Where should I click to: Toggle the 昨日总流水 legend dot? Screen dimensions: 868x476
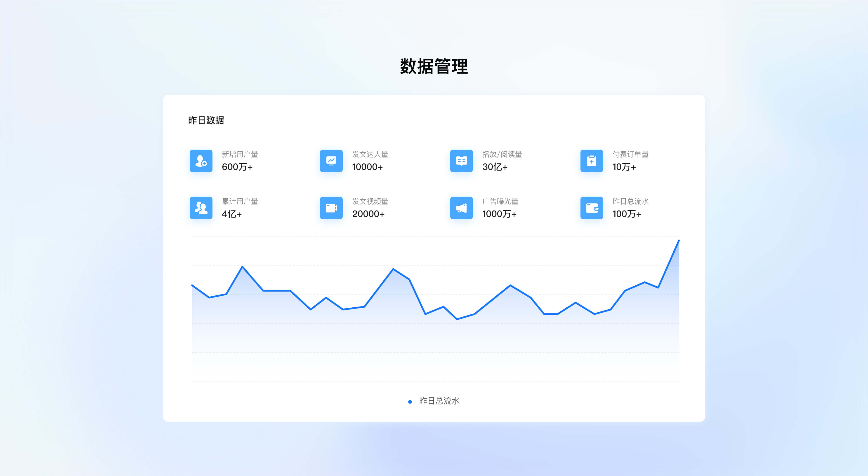(410, 402)
